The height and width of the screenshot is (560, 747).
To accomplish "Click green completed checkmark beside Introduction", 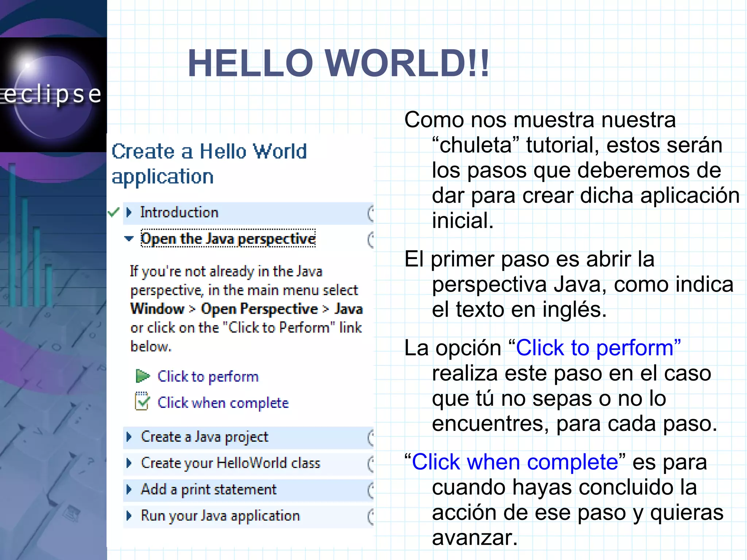I will [114, 212].
